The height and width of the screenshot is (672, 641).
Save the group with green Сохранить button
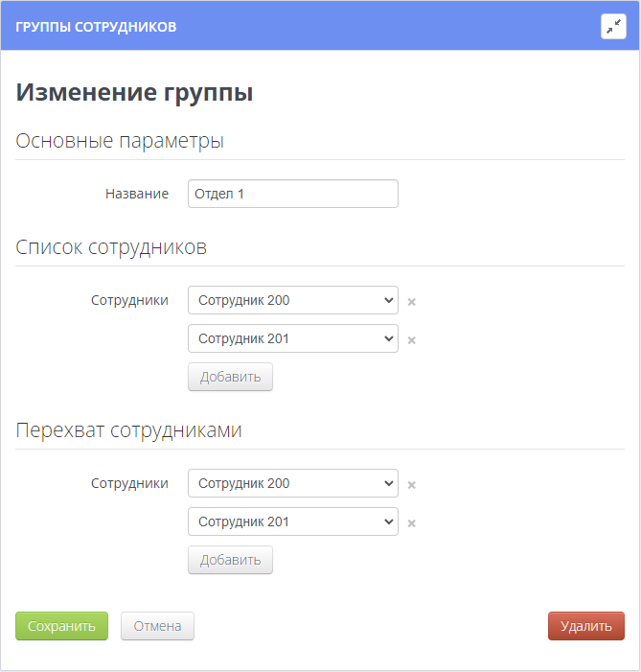click(x=61, y=626)
